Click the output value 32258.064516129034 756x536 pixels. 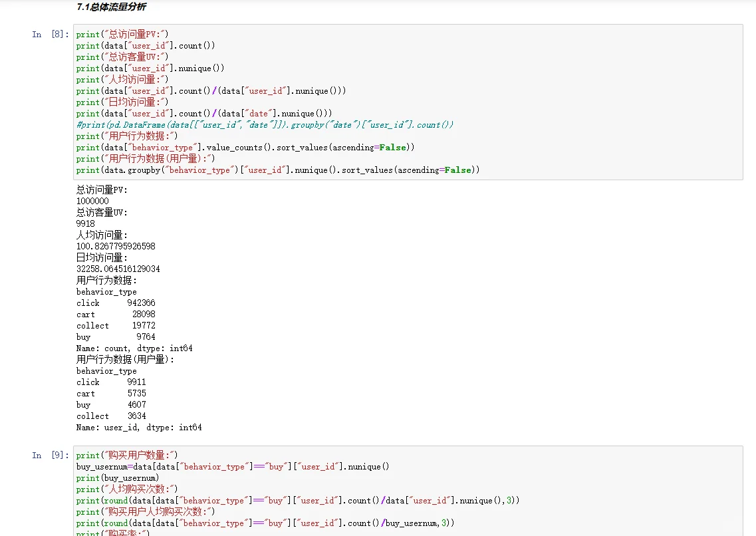[x=118, y=269]
